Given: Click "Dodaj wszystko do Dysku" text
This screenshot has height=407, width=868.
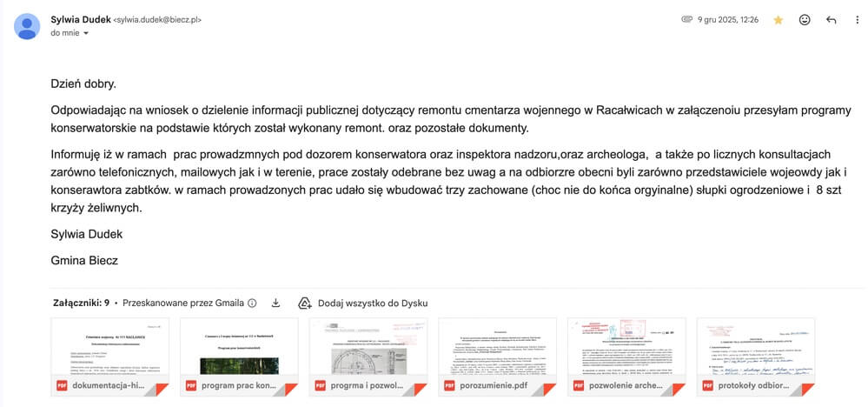Looking at the screenshot, I should (373, 303).
